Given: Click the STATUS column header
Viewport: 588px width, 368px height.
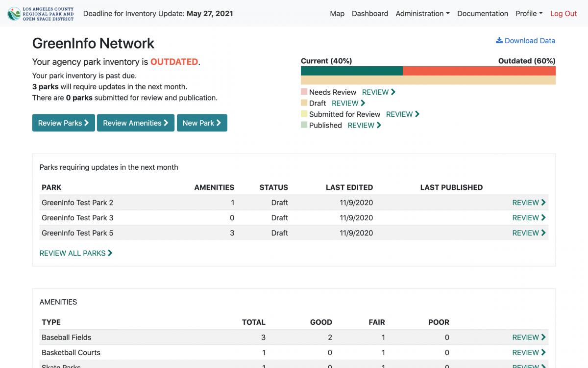Looking at the screenshot, I should coord(274,187).
